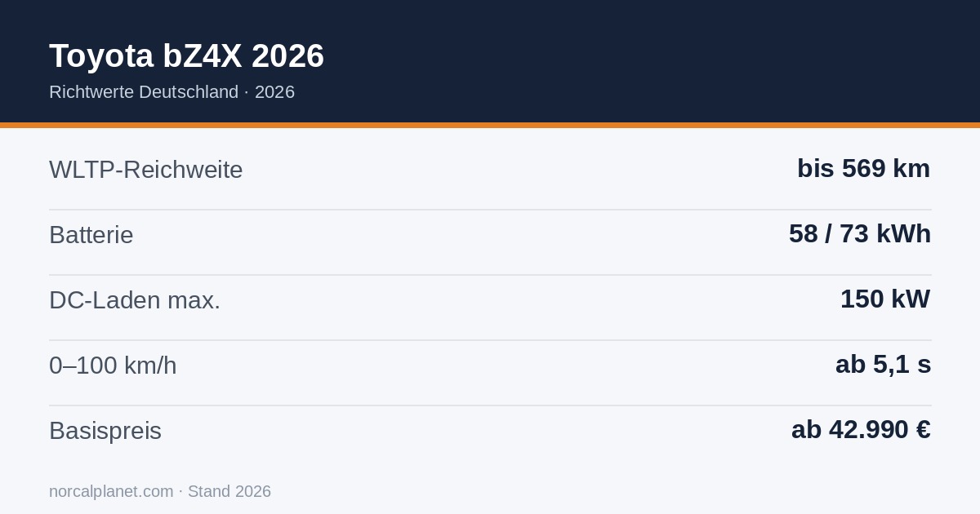Open the norcalplanet.com source link
Screen dimensions: 980x514
point(111,491)
